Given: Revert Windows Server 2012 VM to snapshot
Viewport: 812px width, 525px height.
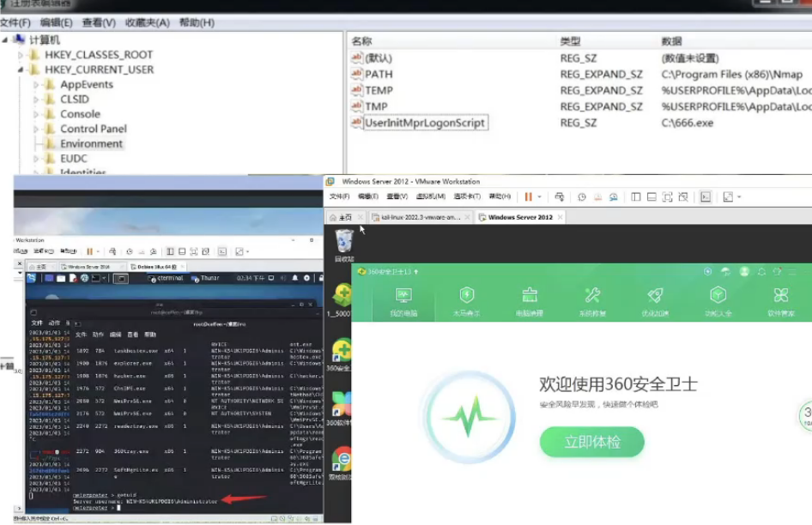Looking at the screenshot, I should pos(597,196).
